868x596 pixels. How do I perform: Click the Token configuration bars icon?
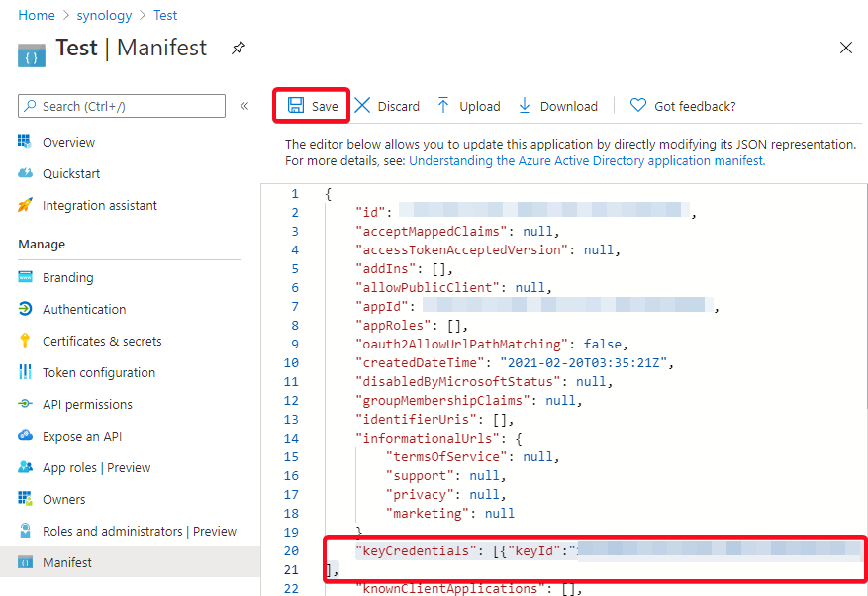[x=25, y=372]
